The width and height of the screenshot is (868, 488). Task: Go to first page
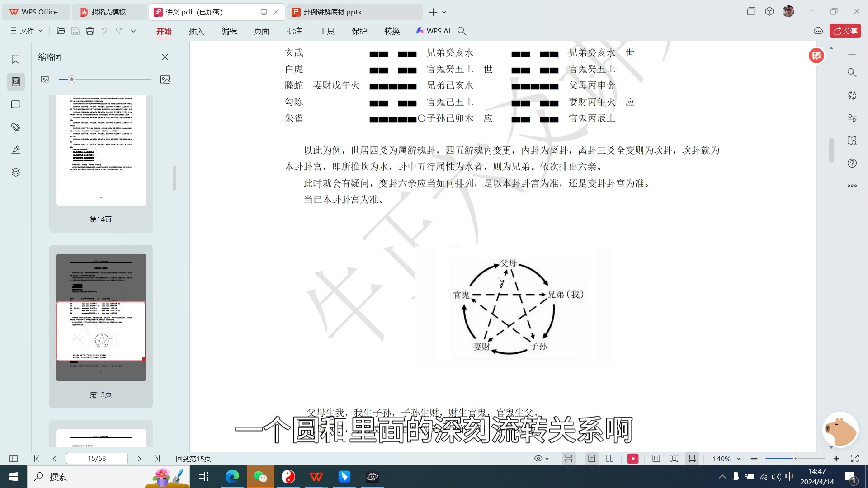click(x=37, y=459)
